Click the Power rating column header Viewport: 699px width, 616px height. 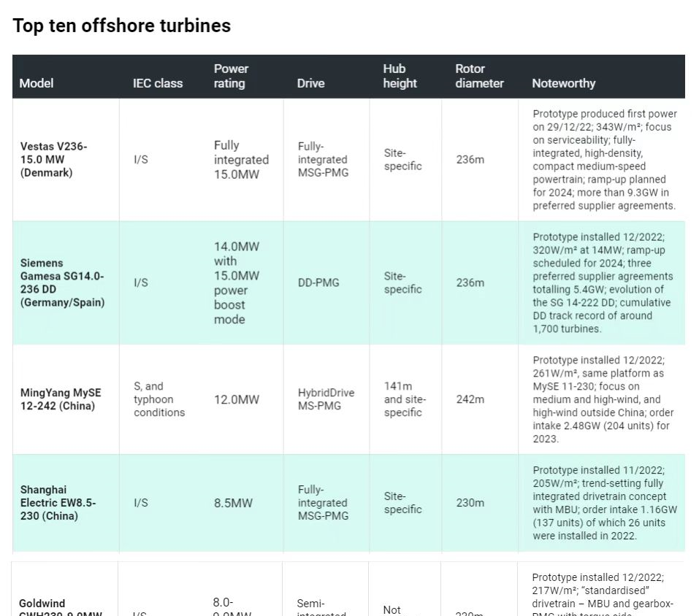(x=231, y=76)
